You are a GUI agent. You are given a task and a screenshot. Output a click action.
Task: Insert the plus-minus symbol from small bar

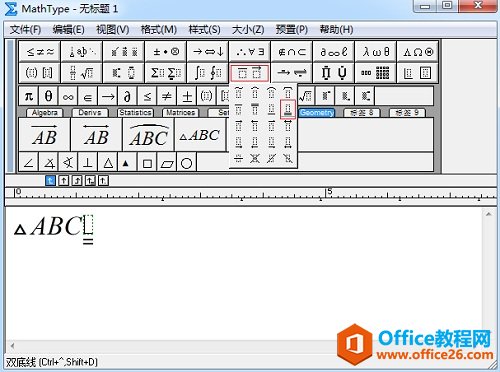[x=187, y=96]
